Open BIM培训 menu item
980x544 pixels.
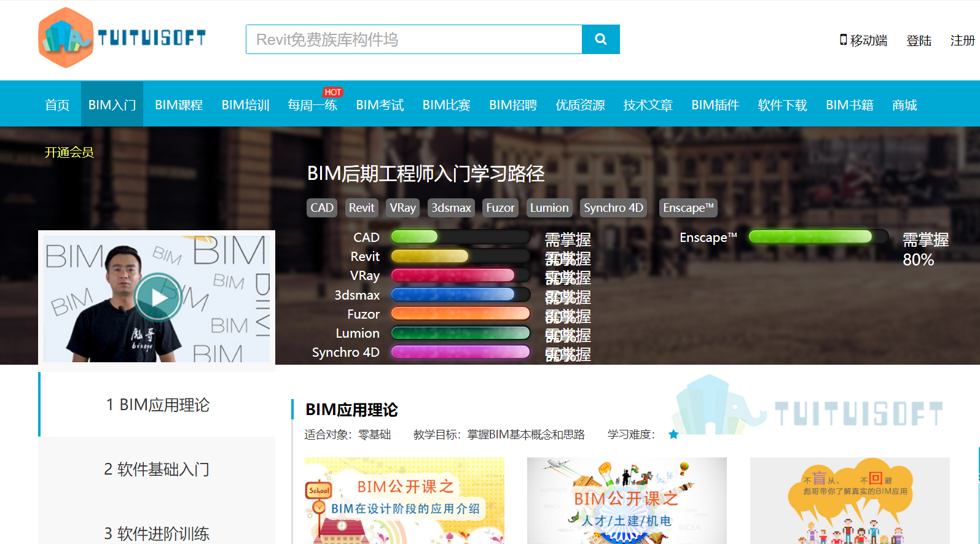point(246,105)
